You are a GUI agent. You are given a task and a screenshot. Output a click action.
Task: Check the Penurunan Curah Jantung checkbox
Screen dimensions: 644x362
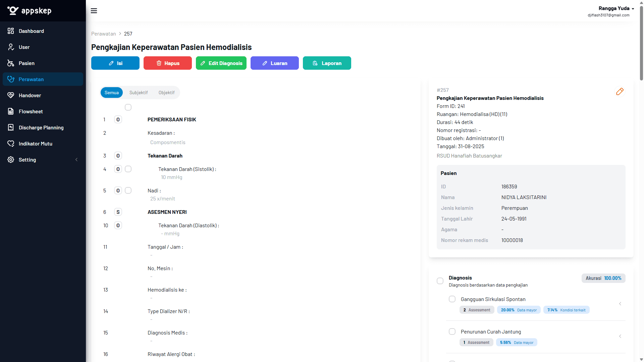click(x=452, y=331)
